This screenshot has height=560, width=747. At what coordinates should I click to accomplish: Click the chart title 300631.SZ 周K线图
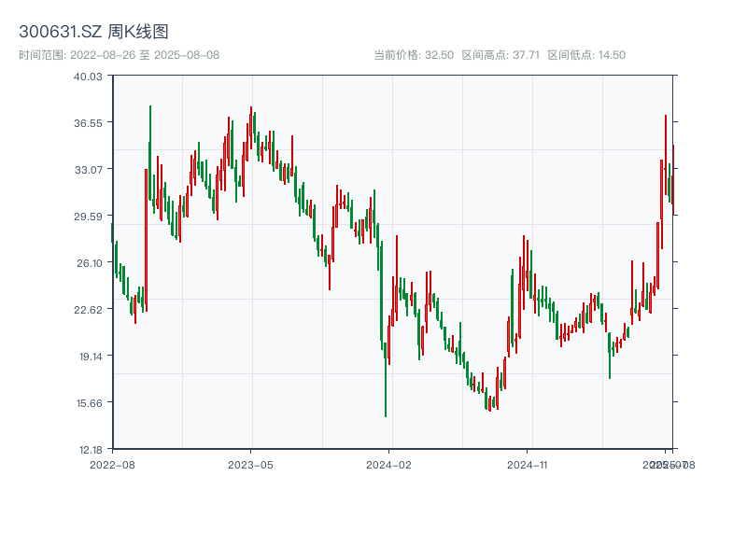[94, 32]
